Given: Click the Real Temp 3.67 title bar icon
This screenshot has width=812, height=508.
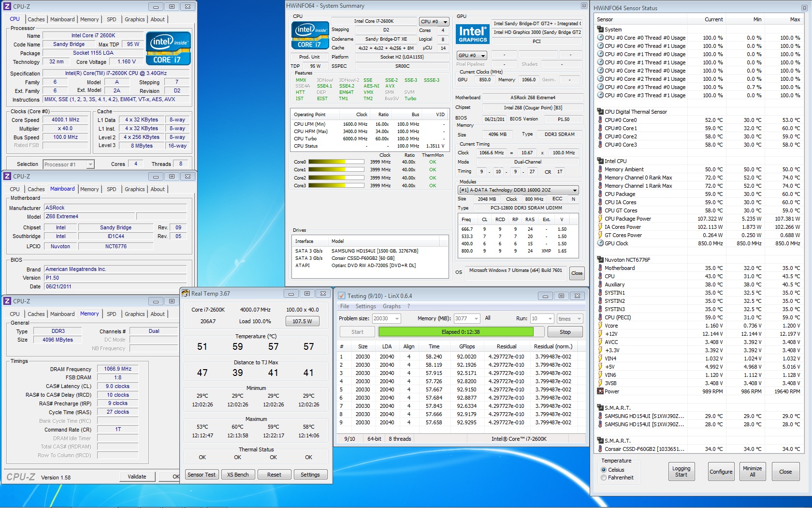Looking at the screenshot, I should pos(185,293).
